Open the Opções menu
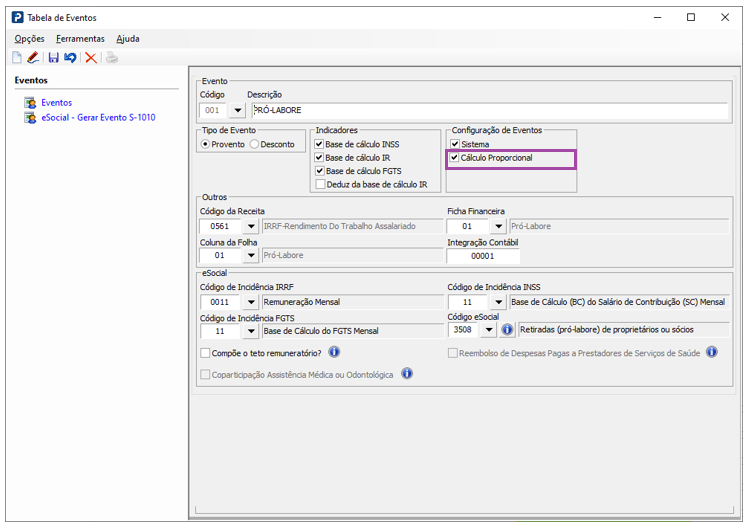This screenshot has height=526, width=751. [29, 38]
